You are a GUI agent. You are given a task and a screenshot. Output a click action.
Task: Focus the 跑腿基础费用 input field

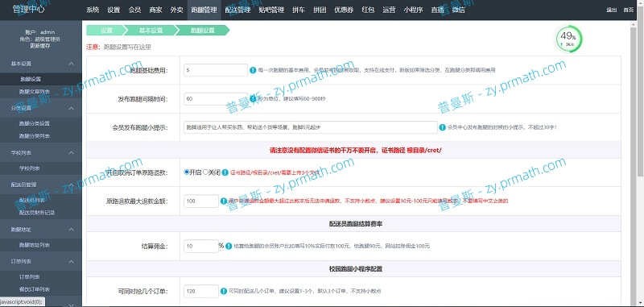point(216,70)
